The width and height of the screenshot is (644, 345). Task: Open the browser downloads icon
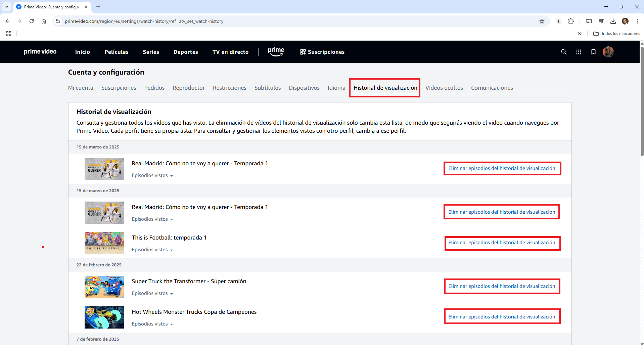pyautogui.click(x=613, y=21)
